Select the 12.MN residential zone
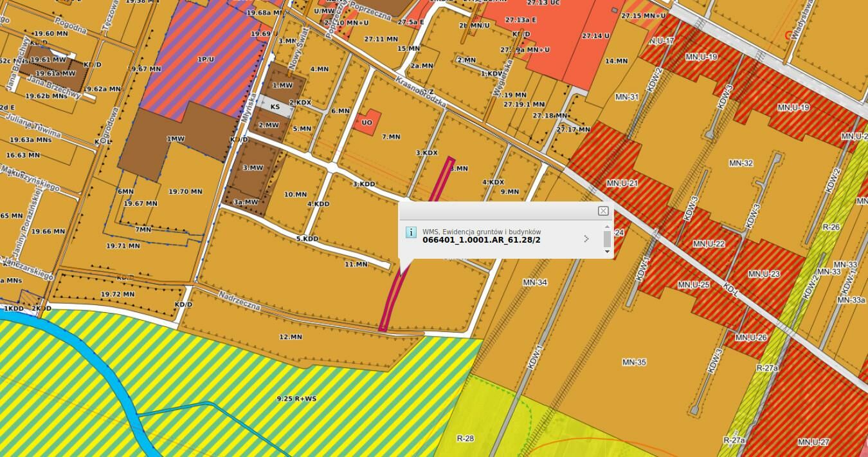 [291, 337]
